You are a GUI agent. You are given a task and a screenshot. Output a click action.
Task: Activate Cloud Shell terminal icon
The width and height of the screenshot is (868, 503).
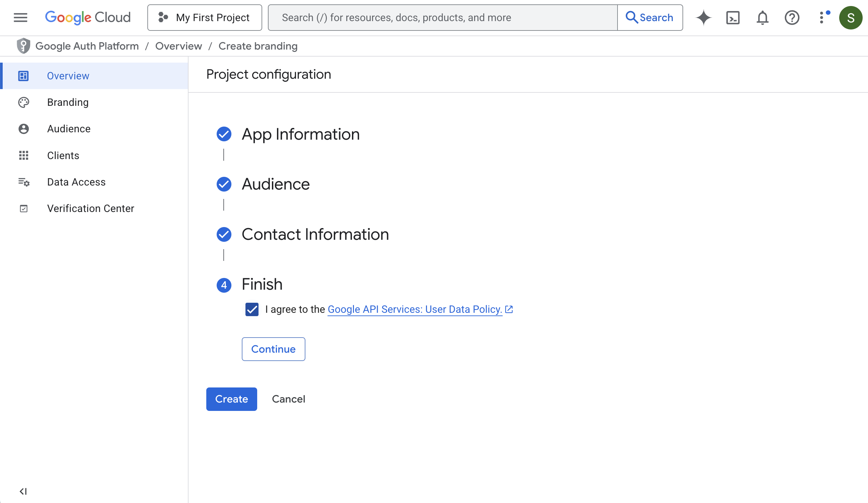[733, 17]
